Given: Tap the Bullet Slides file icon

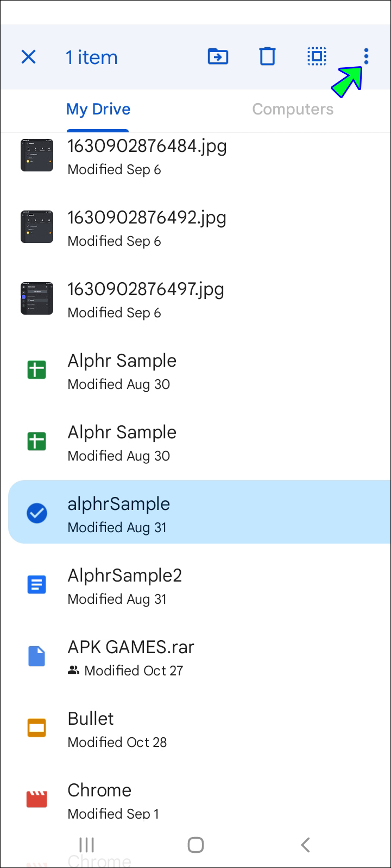Looking at the screenshot, I should click(x=37, y=727).
